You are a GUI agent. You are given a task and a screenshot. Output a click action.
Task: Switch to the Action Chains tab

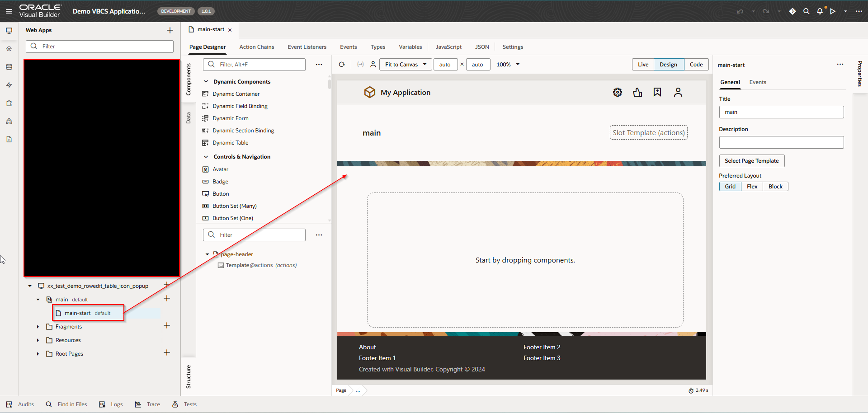tap(256, 47)
